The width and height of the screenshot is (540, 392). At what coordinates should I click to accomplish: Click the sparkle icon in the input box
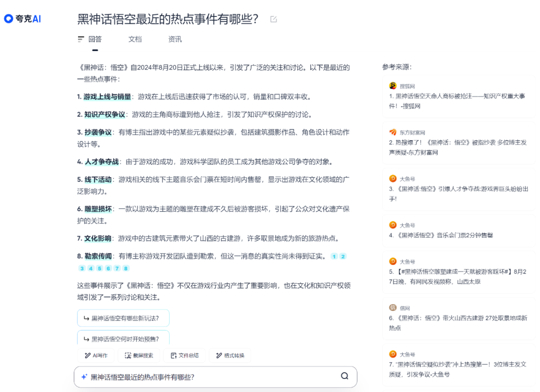click(x=84, y=377)
